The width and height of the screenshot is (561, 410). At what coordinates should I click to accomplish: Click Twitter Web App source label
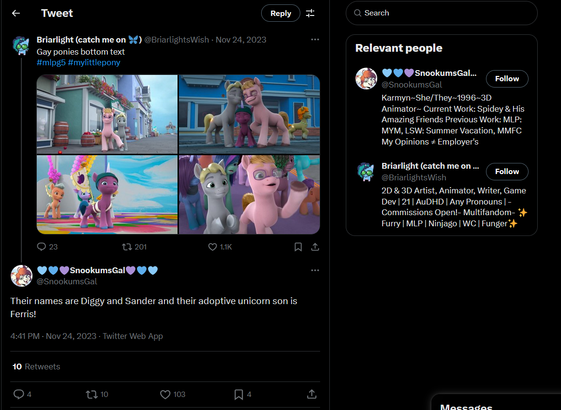133,336
